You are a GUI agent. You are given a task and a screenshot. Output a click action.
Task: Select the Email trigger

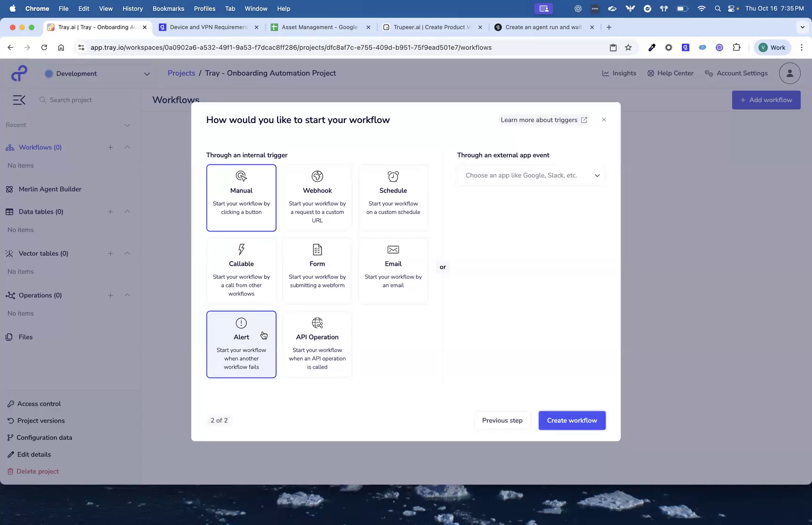tap(393, 270)
